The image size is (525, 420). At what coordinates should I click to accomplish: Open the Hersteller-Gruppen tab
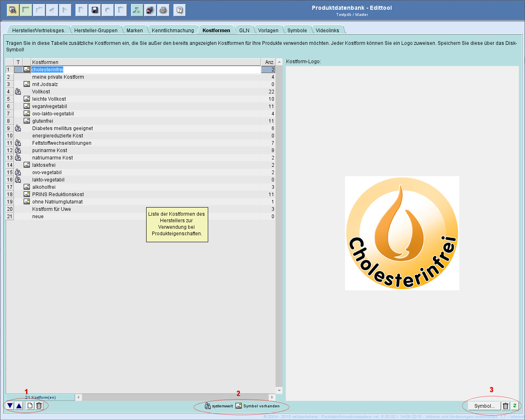[x=96, y=31]
